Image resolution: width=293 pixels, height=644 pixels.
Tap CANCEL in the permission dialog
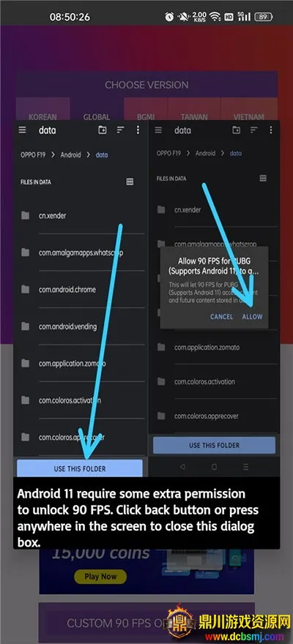tap(221, 317)
